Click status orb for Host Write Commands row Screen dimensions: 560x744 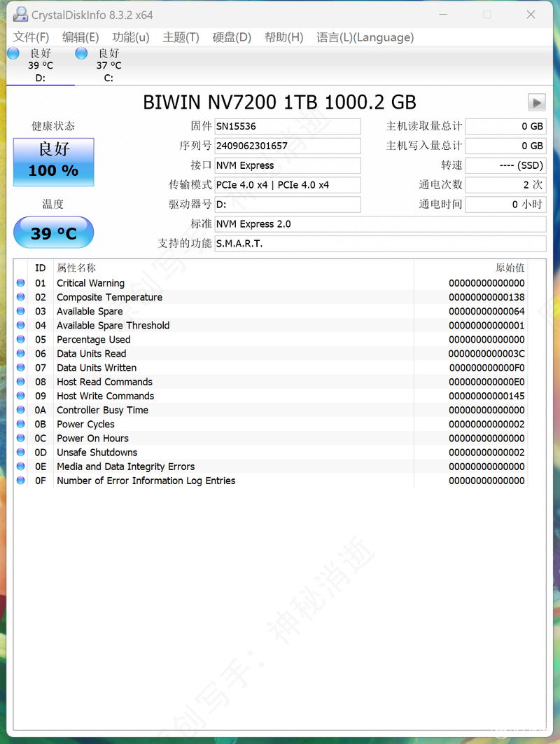[x=20, y=396]
